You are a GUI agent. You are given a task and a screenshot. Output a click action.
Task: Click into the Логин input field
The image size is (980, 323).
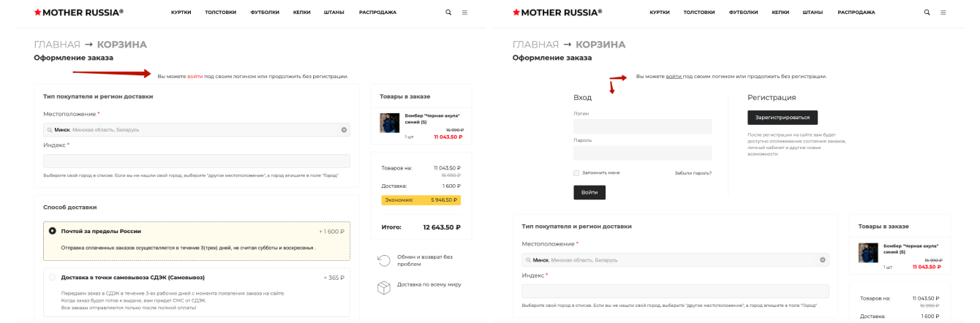pos(642,126)
